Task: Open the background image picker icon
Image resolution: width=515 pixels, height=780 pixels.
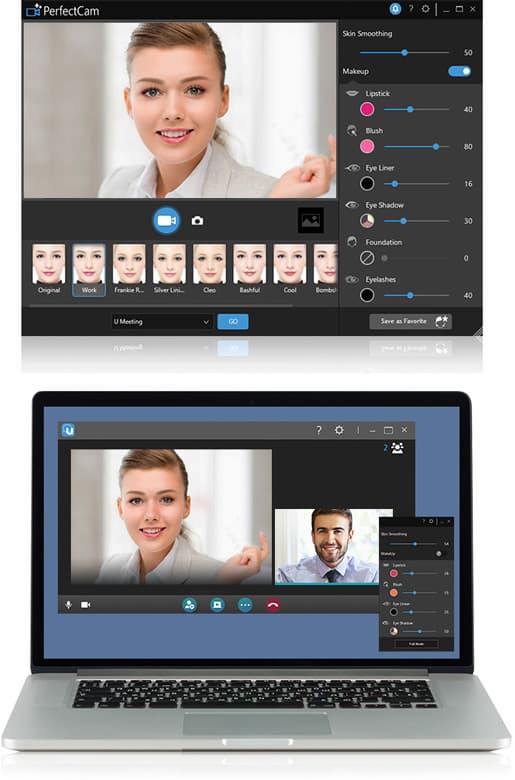Action: tap(310, 220)
